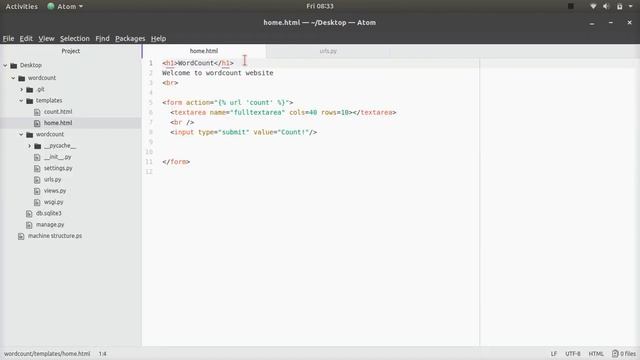
Task: Click line number 11 in the gutter
Action: tap(149, 162)
